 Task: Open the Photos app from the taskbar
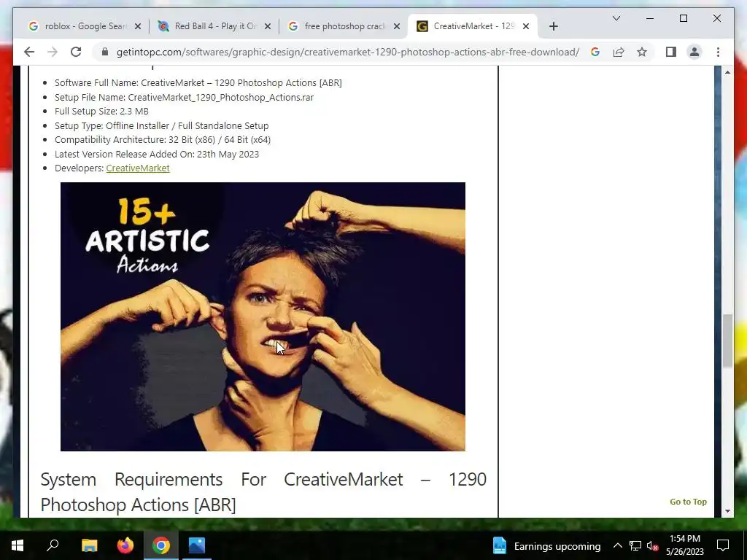(x=197, y=545)
